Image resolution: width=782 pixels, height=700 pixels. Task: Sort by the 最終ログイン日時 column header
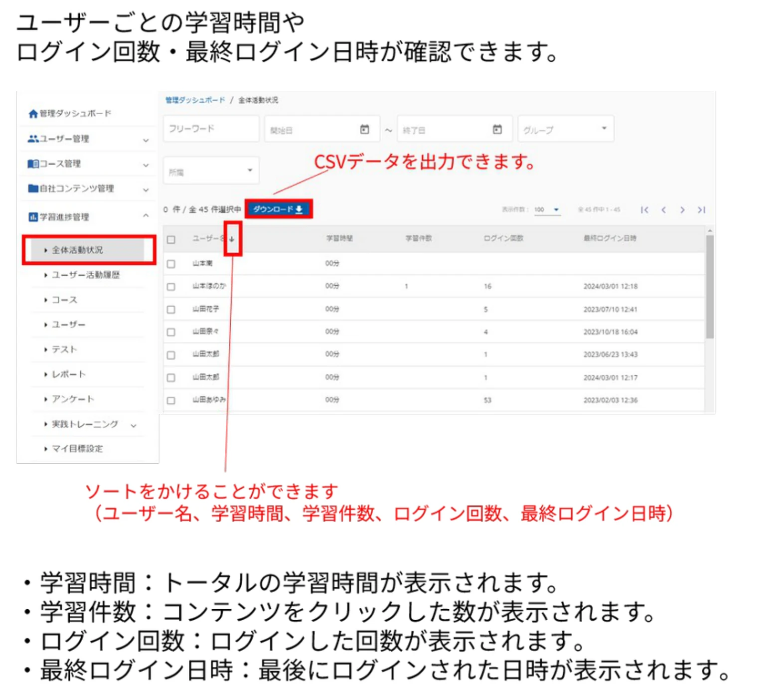click(610, 238)
